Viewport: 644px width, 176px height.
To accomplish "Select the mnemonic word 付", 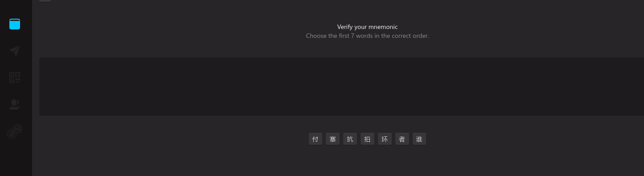I will [316, 139].
